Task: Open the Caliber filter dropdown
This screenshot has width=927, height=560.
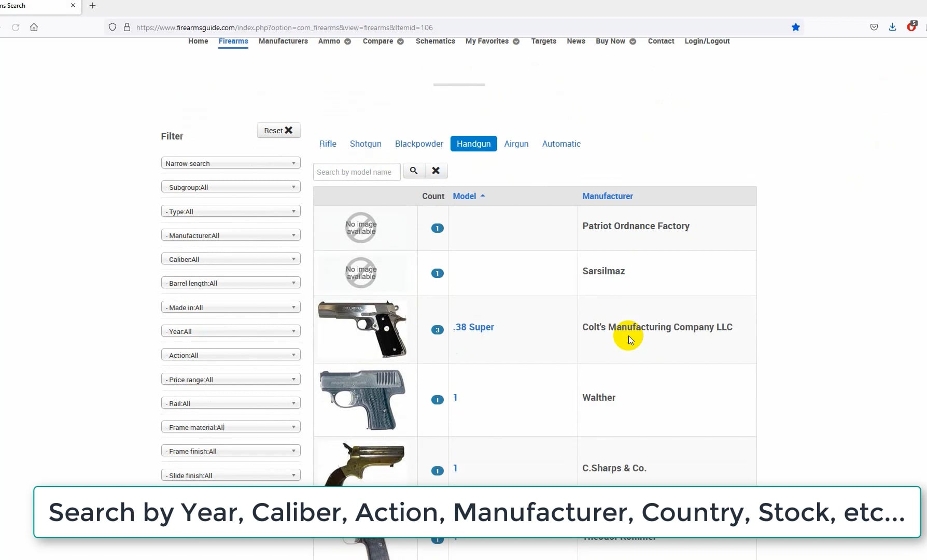Action: click(x=231, y=259)
